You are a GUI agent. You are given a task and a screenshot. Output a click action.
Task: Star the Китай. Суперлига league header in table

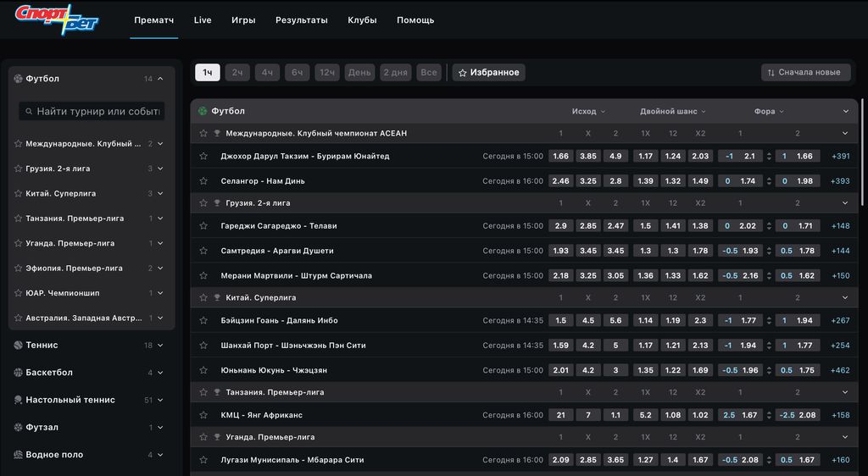pos(203,297)
